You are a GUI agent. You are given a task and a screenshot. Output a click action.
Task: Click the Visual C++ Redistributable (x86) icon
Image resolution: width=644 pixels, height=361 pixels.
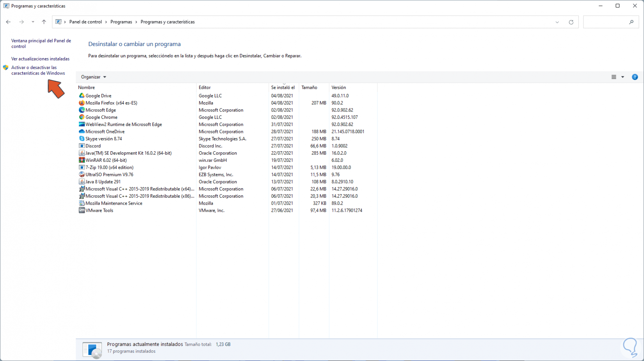[x=82, y=196]
